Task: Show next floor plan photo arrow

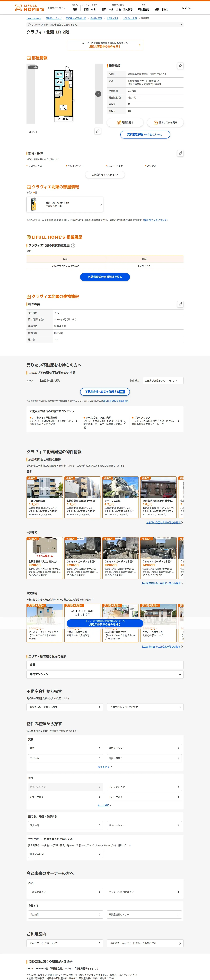Action: 98,94
